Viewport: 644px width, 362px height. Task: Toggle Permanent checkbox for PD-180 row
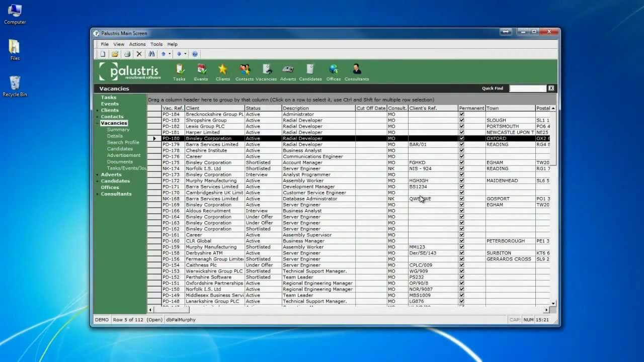(x=462, y=138)
